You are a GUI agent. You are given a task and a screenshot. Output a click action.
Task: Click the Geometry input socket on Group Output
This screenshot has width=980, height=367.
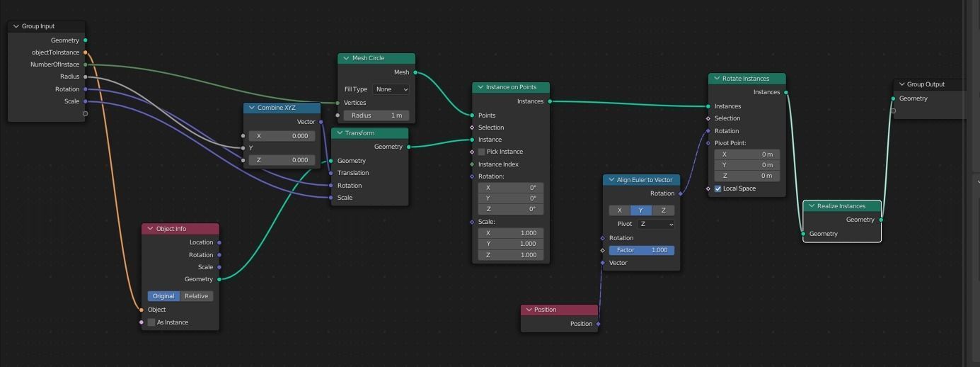click(894, 98)
